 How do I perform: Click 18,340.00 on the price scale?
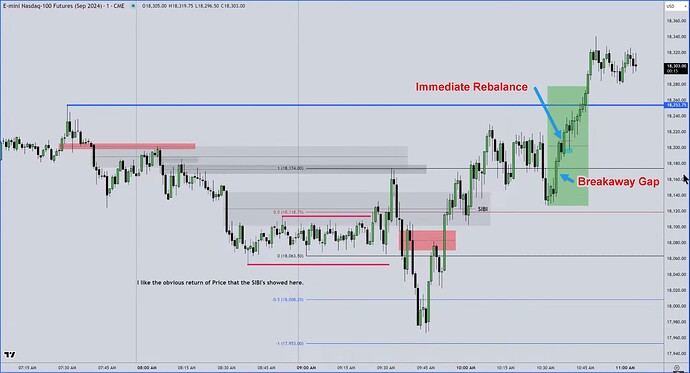point(676,37)
